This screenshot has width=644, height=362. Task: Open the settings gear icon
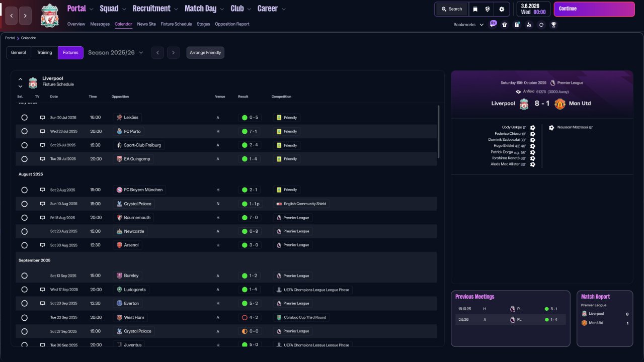click(502, 9)
